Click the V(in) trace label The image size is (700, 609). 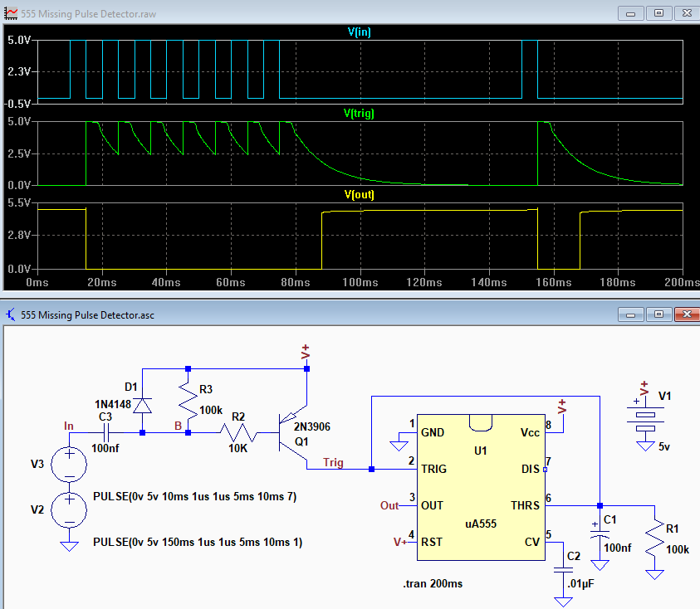359,32
